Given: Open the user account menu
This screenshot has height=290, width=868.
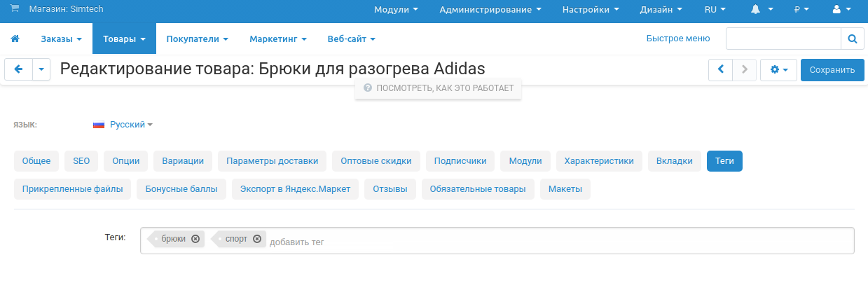Looking at the screenshot, I should (841, 10).
